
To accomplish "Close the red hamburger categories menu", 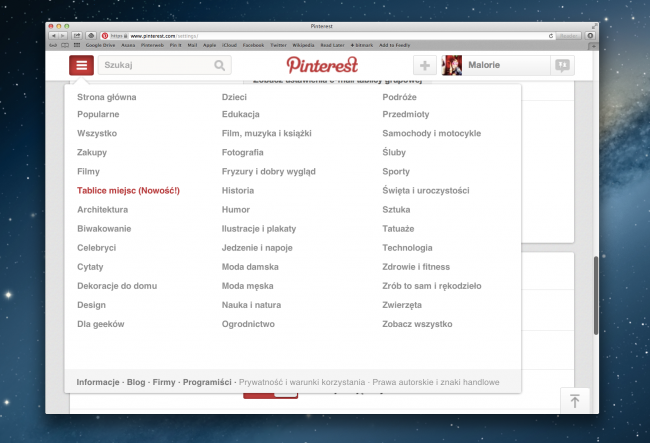I will point(81,65).
